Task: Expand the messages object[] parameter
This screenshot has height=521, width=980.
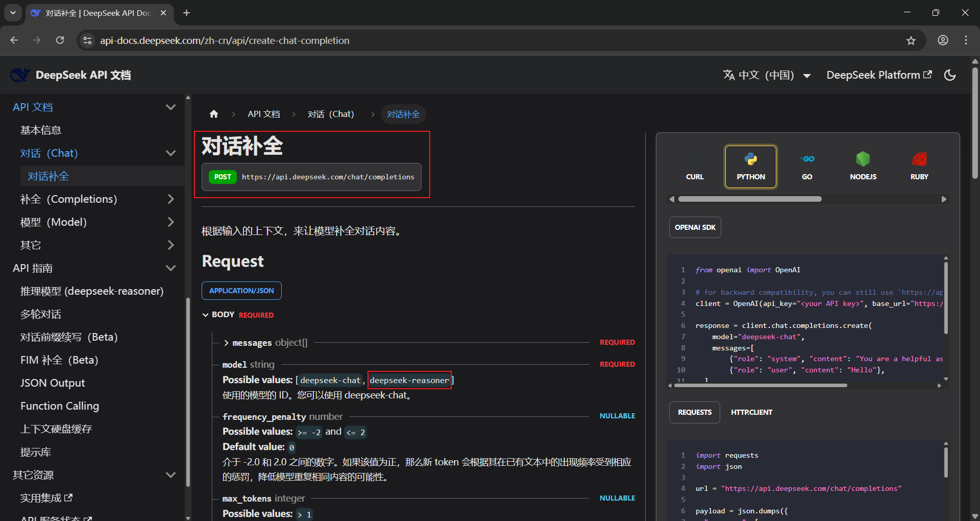Action: (227, 343)
